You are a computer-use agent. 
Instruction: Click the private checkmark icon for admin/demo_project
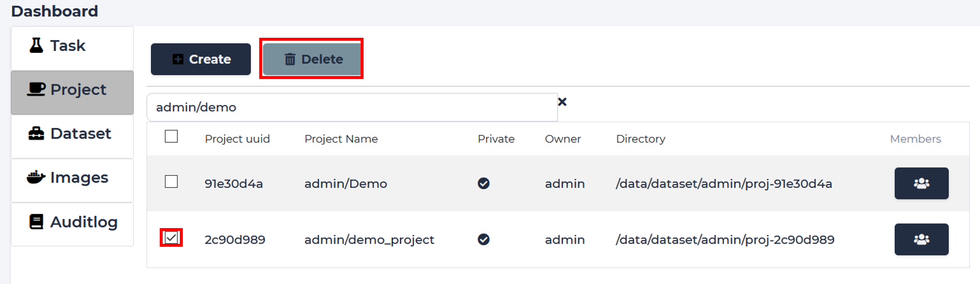(484, 239)
